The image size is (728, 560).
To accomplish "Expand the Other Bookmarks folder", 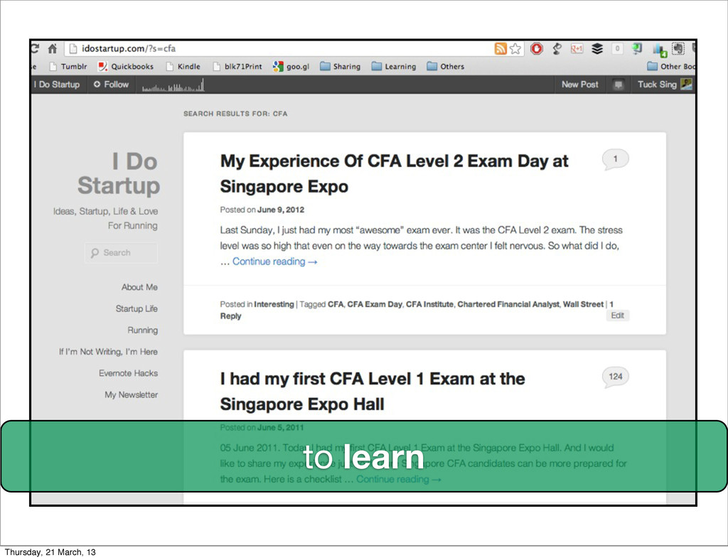I will pos(671,66).
